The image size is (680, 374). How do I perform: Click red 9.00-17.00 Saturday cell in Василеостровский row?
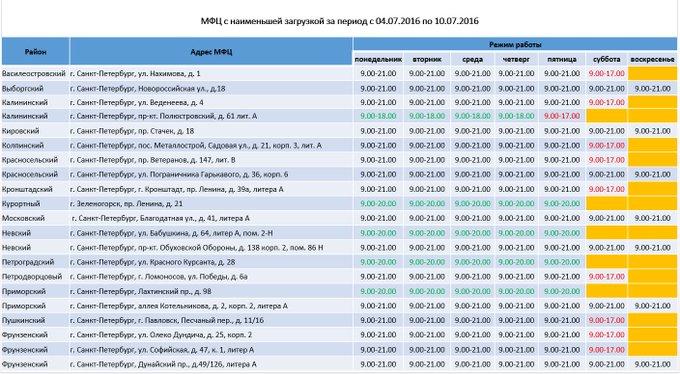[607, 74]
